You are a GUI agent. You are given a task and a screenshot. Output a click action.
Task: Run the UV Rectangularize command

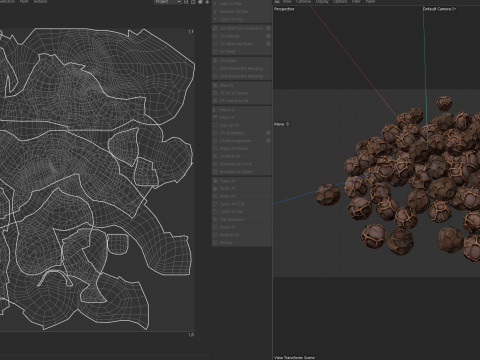241,141
